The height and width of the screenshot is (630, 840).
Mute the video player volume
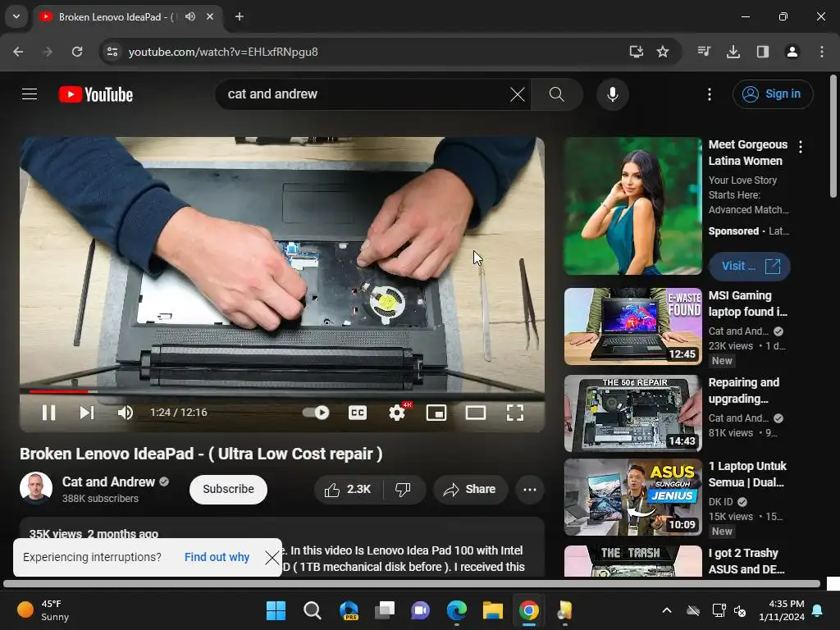click(x=125, y=413)
